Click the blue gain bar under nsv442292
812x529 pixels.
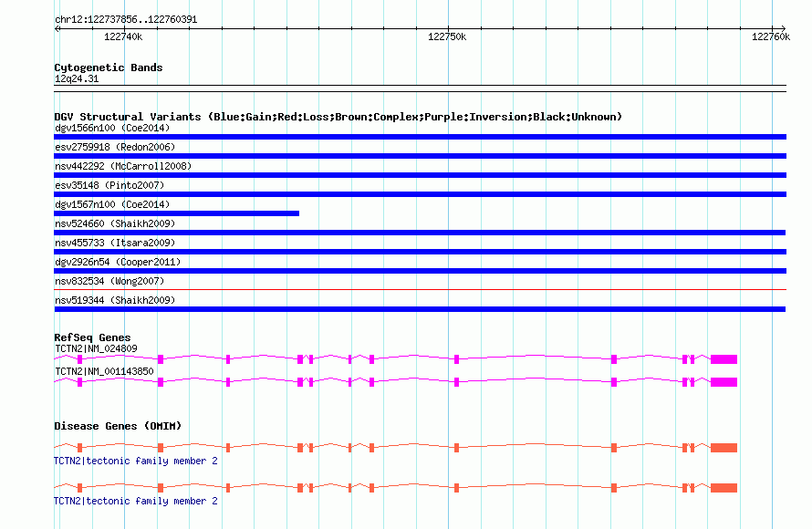tap(420, 175)
